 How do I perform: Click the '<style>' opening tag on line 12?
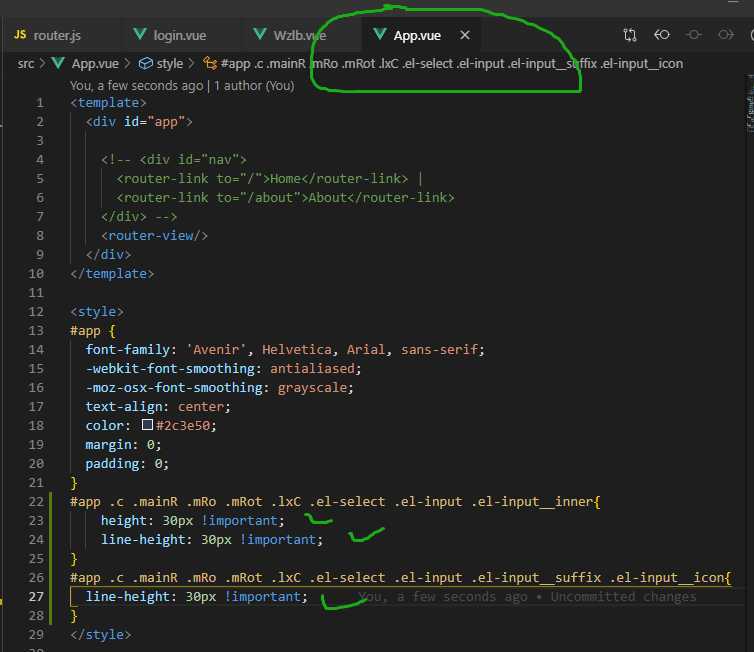click(97, 312)
